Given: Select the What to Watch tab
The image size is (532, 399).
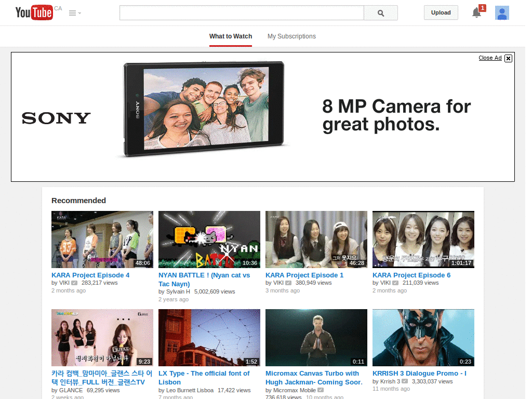Looking at the screenshot, I should tap(231, 36).
